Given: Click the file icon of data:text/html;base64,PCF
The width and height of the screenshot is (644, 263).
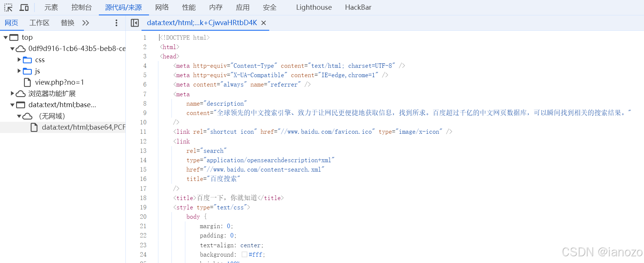Looking at the screenshot, I should click(x=34, y=127).
